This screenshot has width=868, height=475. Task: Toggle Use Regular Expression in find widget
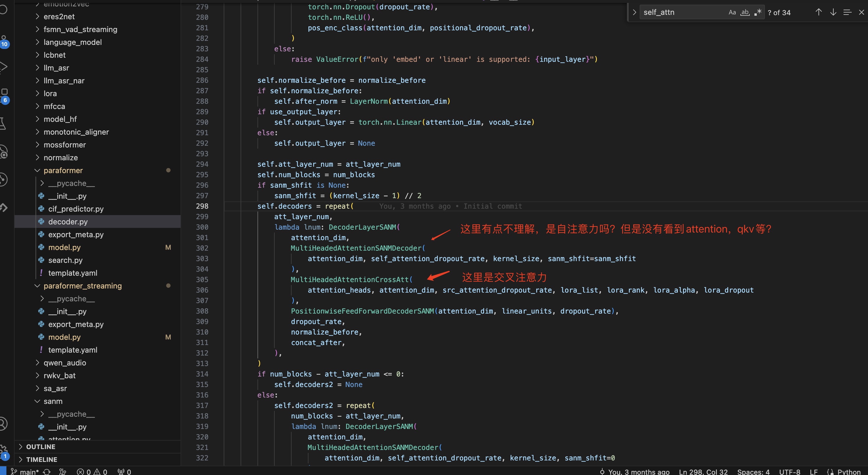pyautogui.click(x=758, y=13)
